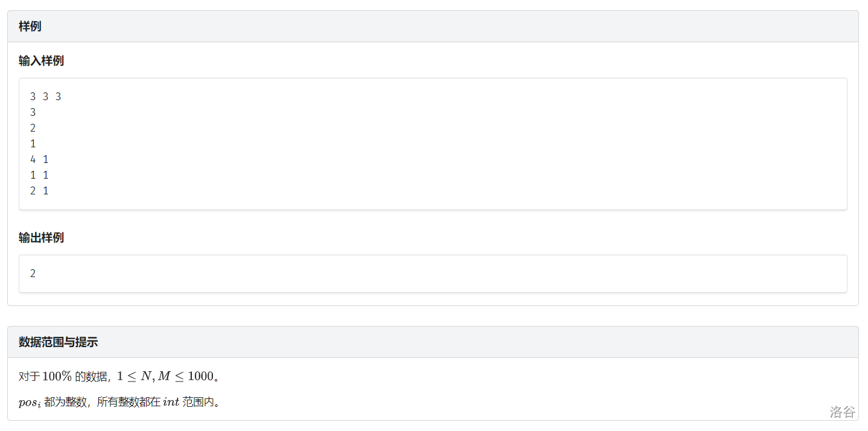Click the "100%" text in data range
This screenshot has width=868, height=431.
pos(57,377)
